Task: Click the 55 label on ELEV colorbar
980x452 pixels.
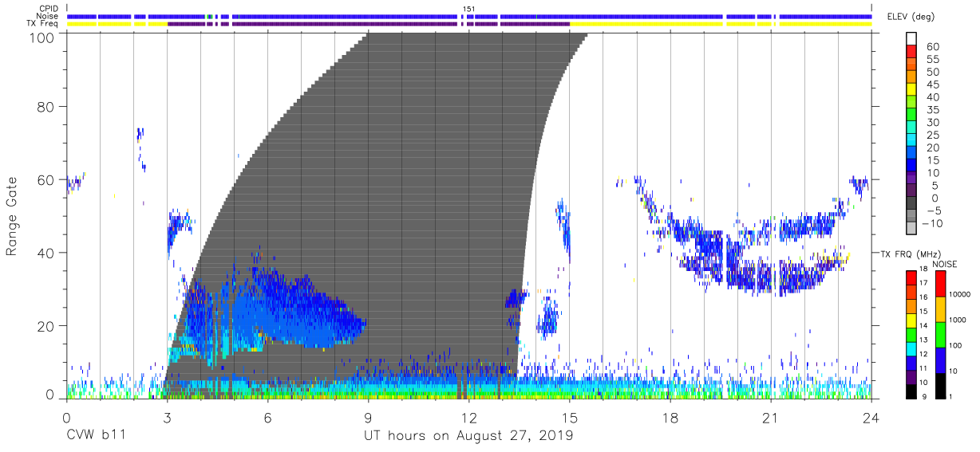Action: (933, 60)
